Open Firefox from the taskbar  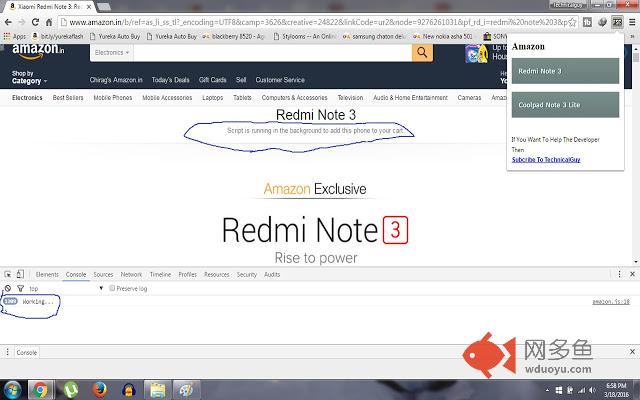tap(100, 390)
